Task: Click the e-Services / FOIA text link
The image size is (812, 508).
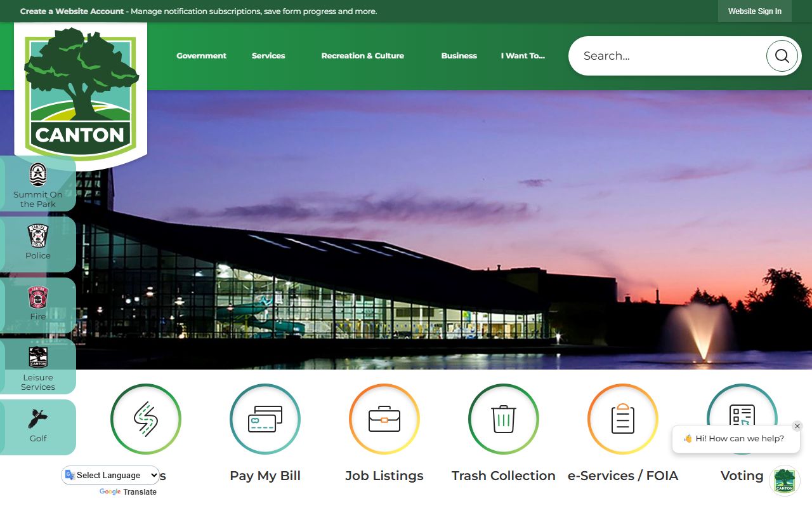Action: tap(623, 476)
